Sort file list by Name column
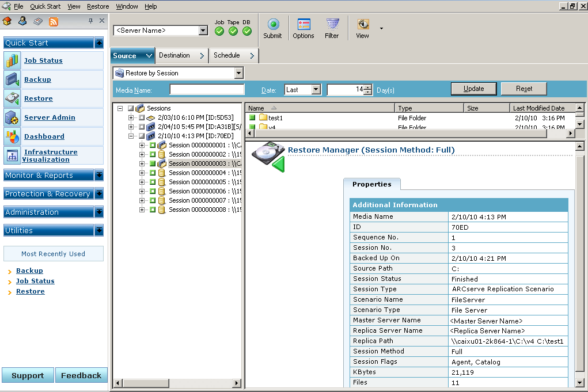The image size is (588, 392). 320,108
